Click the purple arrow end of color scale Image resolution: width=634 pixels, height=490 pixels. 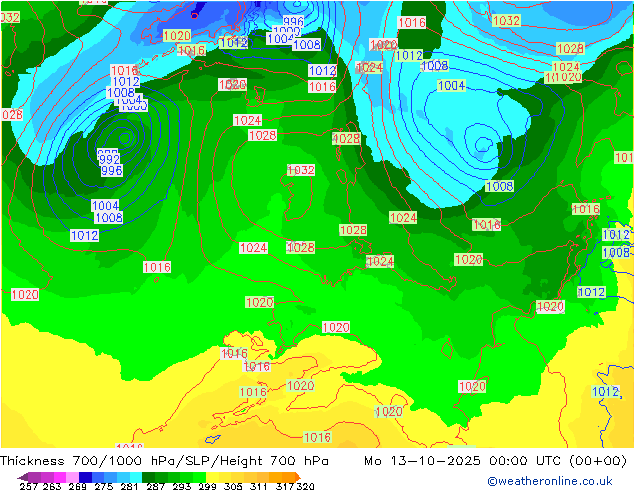pyautogui.click(x=23, y=477)
